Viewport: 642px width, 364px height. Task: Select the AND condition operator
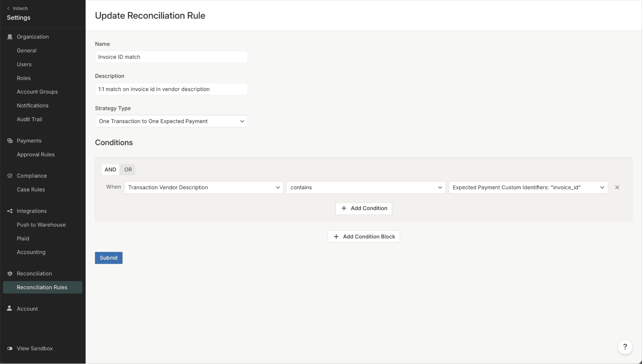[110, 169]
